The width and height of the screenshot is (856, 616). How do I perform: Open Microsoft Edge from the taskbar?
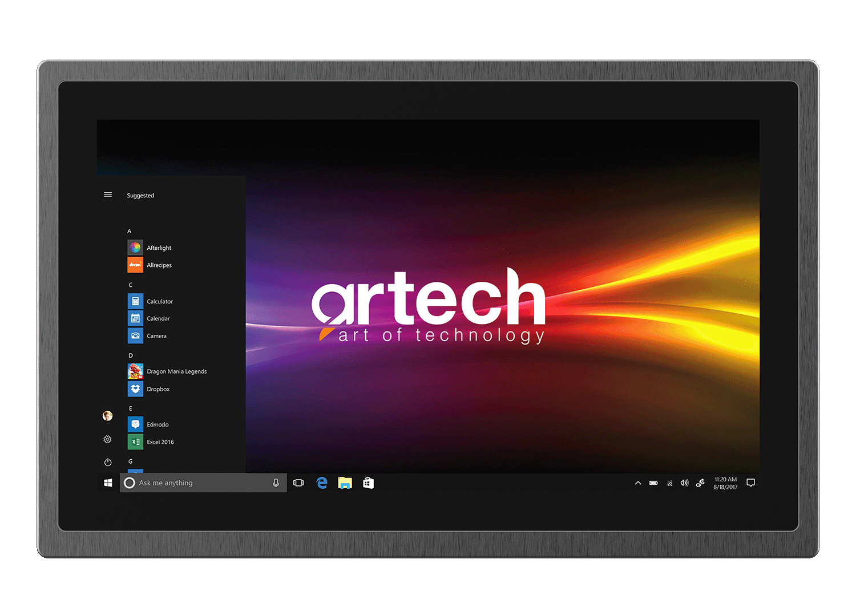click(x=322, y=483)
